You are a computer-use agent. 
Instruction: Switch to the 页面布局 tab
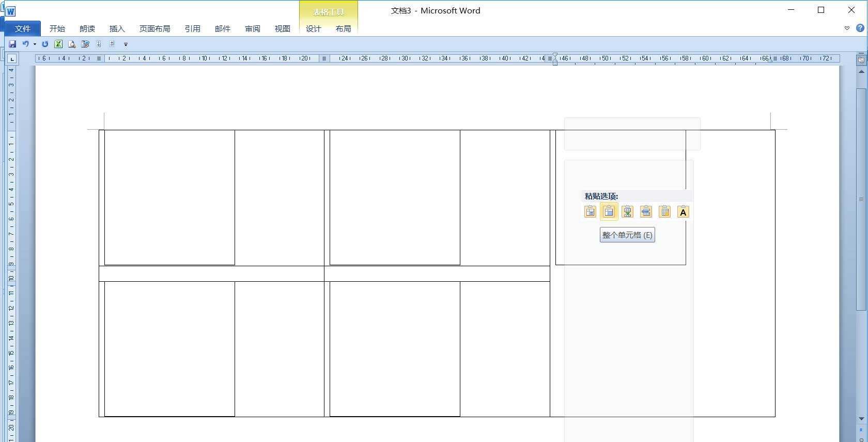coord(154,28)
